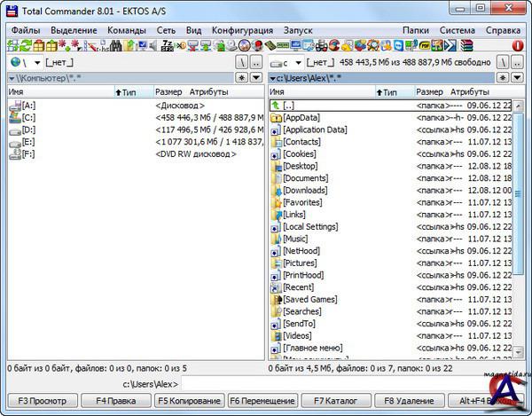Click the 7z SFX archiver icon
This screenshot has height=416, width=532.
pyautogui.click(x=166, y=44)
